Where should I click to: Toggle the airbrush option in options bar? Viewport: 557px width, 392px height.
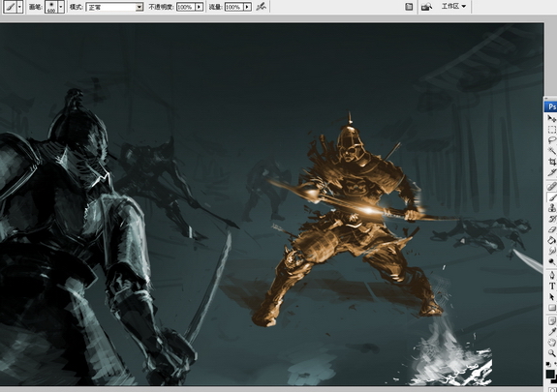(262, 7)
